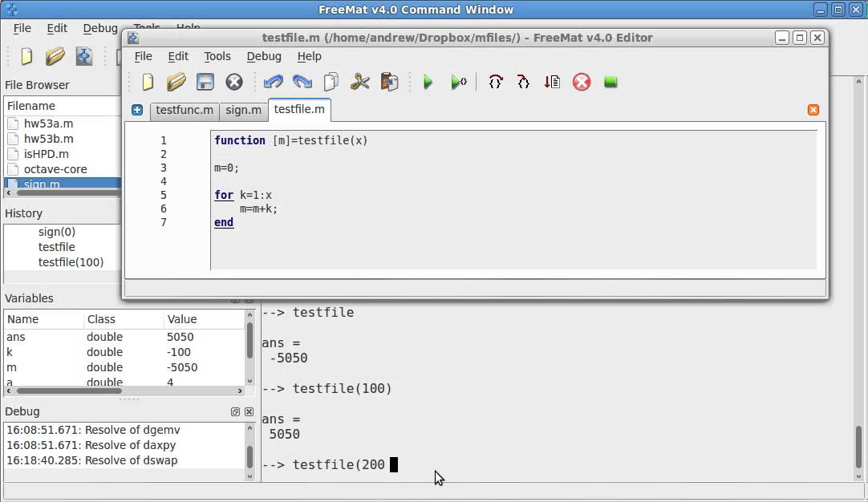Screen dimensions: 868x502
Task: Click the Class column header in Variables
Action: pyautogui.click(x=124, y=319)
